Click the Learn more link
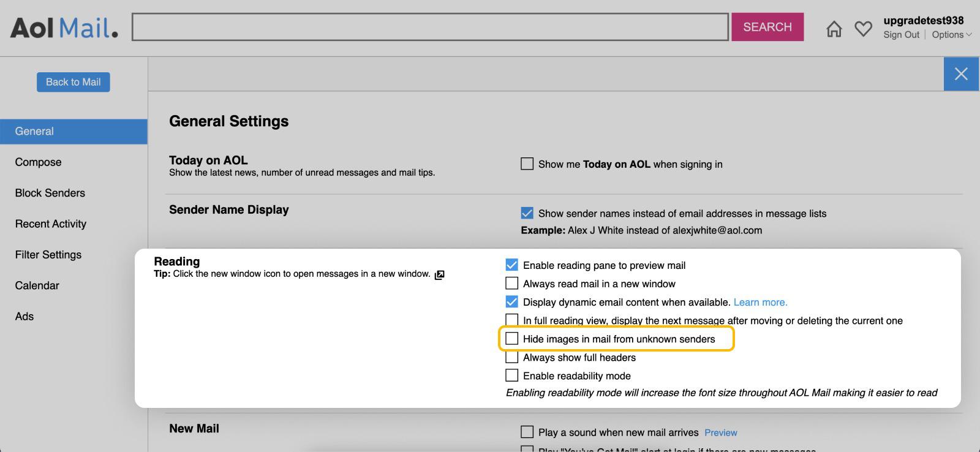This screenshot has height=452, width=980. coord(760,302)
